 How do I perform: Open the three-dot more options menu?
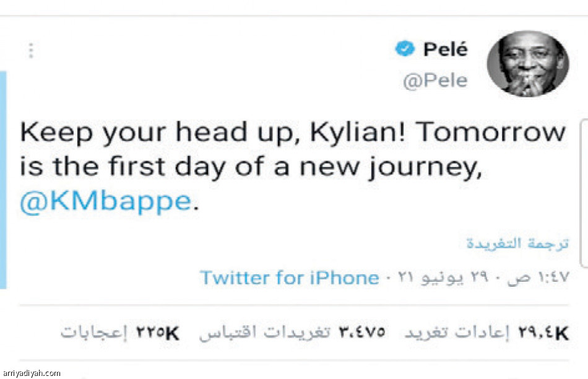click(30, 51)
